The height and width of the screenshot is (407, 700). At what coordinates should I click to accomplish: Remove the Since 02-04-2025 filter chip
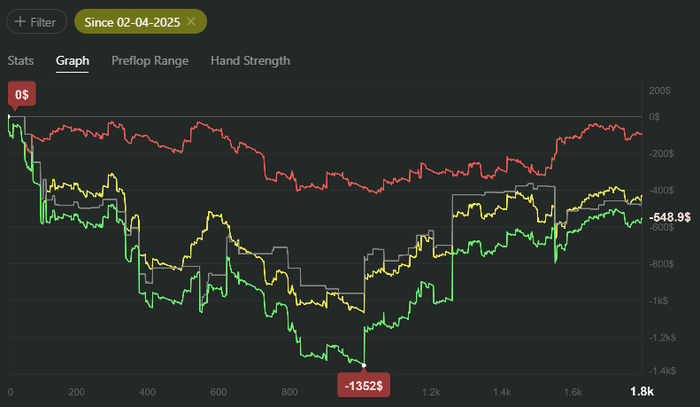coord(192,21)
